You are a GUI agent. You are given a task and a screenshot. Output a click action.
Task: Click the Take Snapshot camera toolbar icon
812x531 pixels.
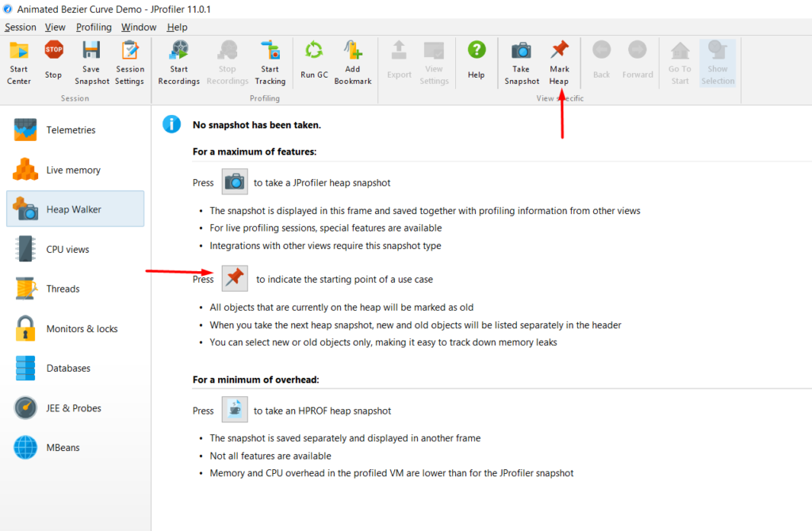coord(521,52)
